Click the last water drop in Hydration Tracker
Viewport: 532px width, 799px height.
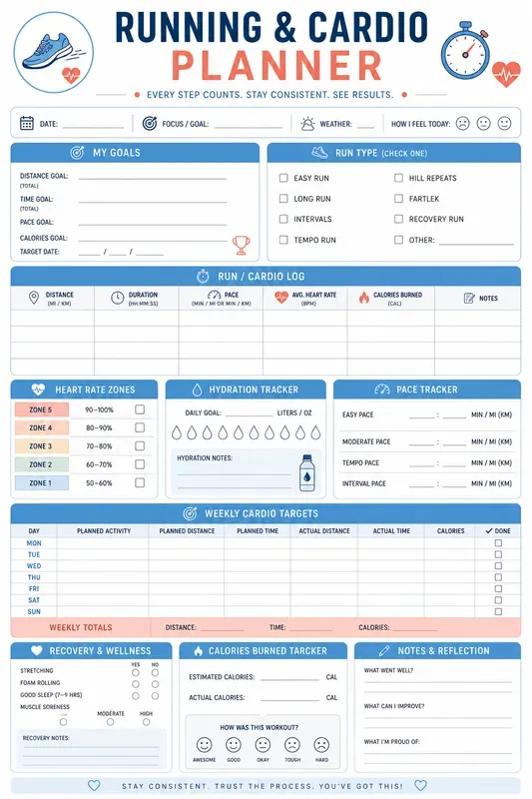click(315, 432)
